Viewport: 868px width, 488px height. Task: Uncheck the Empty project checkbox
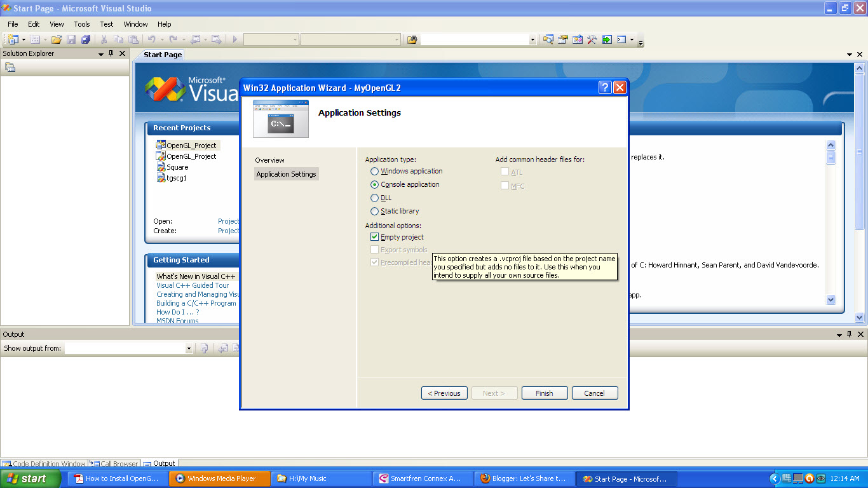[x=374, y=236]
